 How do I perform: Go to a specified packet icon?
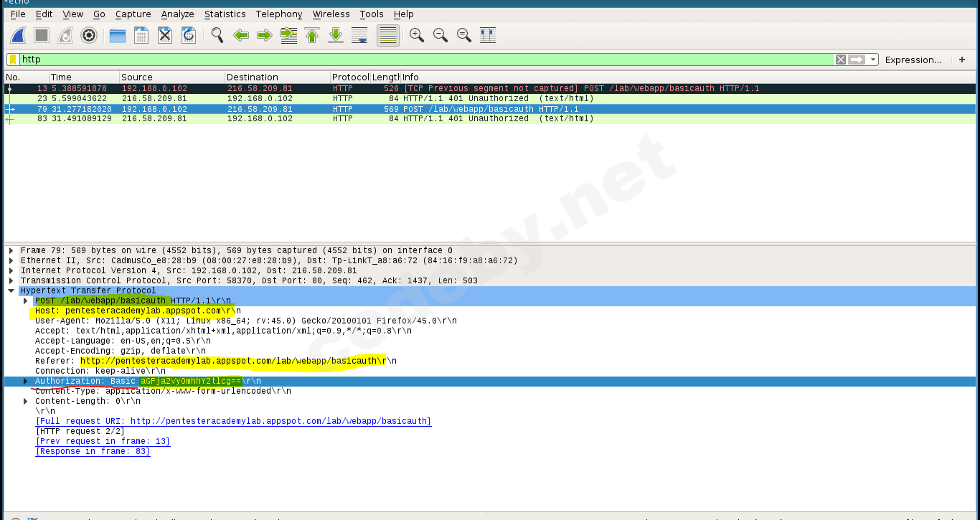point(288,35)
